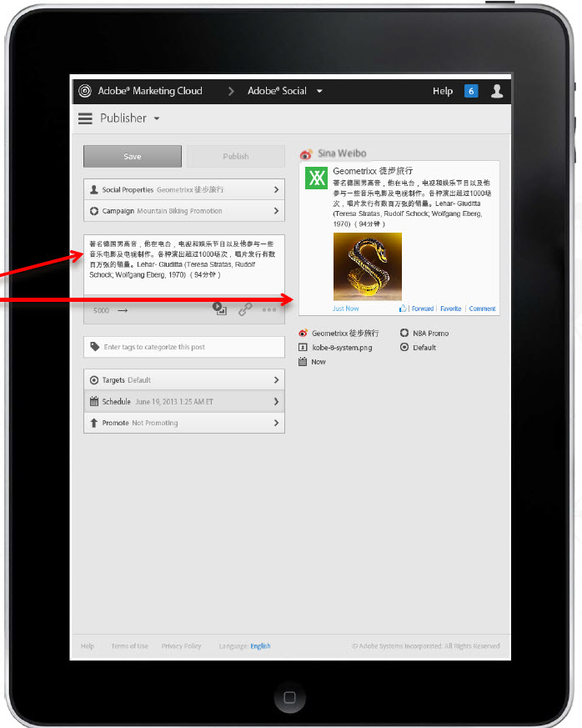Click the tag icon in tags field
Image resolution: width=582 pixels, height=728 pixels.
pos(95,346)
